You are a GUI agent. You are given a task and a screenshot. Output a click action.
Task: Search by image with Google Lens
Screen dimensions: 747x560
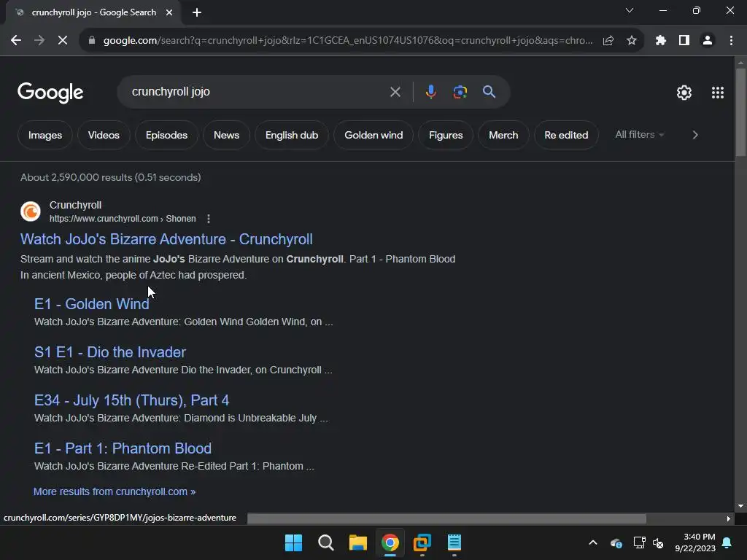click(x=460, y=91)
